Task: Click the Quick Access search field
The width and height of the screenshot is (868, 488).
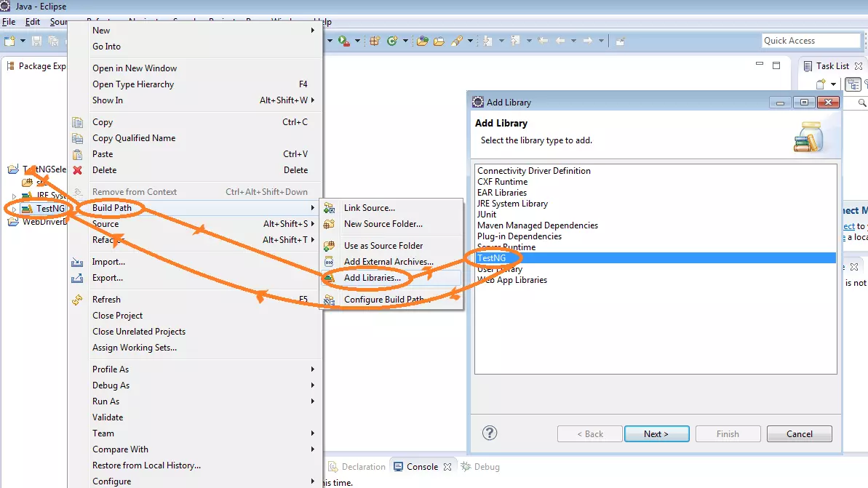Action: [x=811, y=41]
